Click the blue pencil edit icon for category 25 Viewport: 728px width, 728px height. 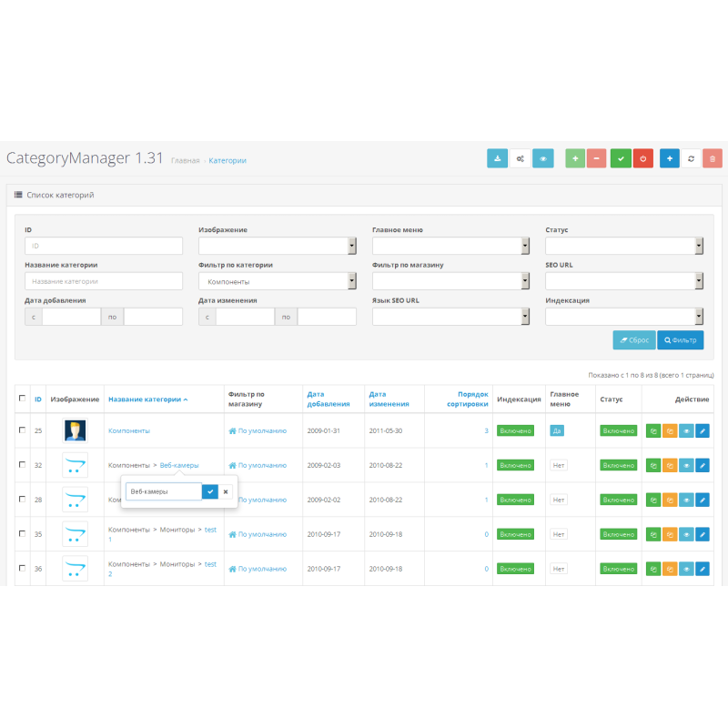(x=703, y=430)
